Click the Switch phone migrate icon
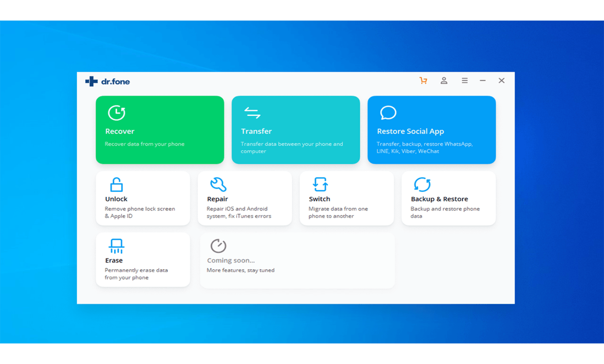Screen dimensions: 604x364 (320, 185)
